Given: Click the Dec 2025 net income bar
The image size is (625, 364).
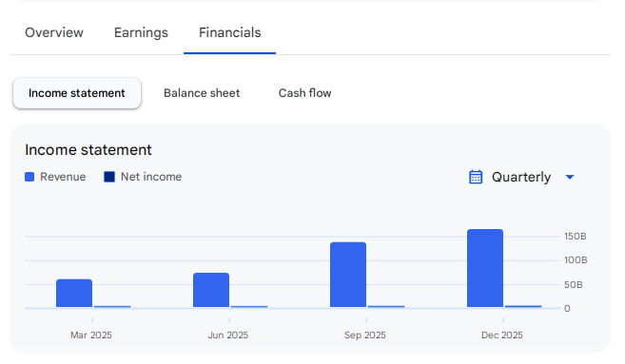Looking at the screenshot, I should (523, 306).
